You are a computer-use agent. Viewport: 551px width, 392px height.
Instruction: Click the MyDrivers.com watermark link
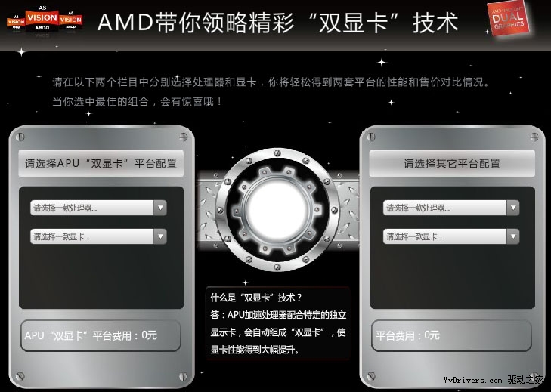point(472,380)
